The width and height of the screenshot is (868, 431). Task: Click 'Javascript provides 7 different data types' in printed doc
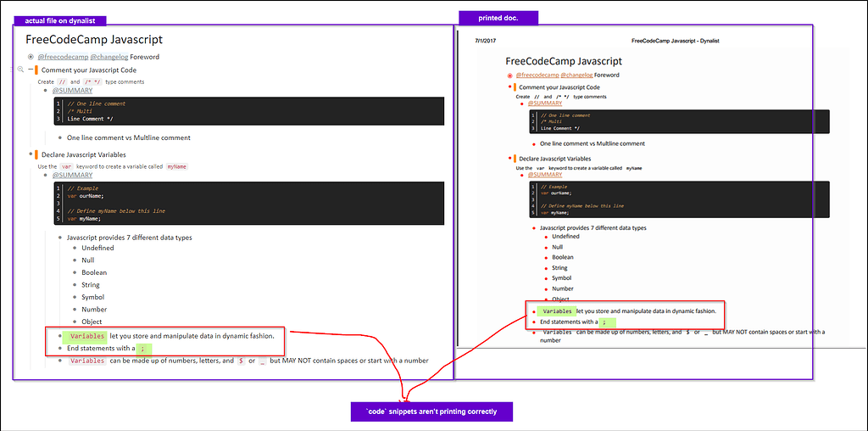pos(593,227)
